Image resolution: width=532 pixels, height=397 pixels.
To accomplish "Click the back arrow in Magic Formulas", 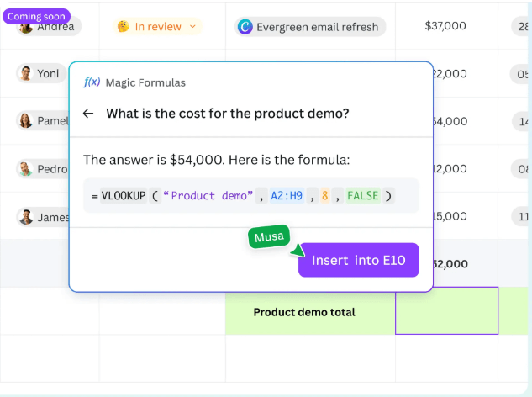I will click(x=88, y=114).
